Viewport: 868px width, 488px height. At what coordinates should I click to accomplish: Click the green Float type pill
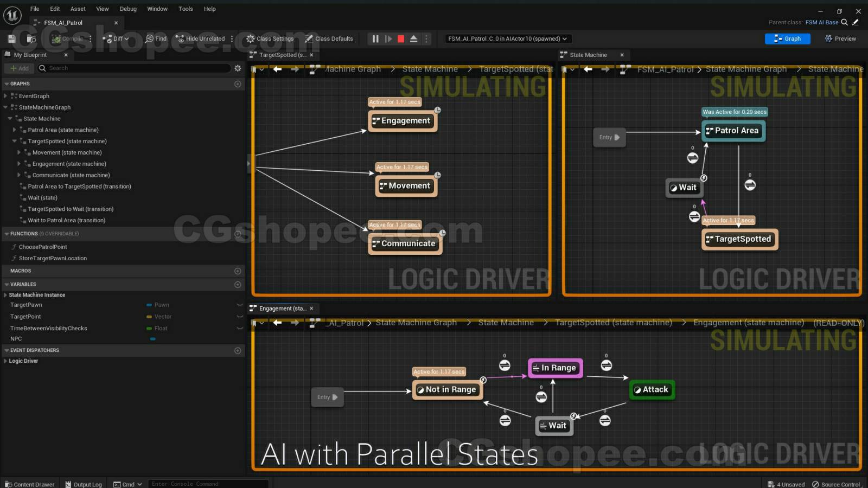pos(149,328)
